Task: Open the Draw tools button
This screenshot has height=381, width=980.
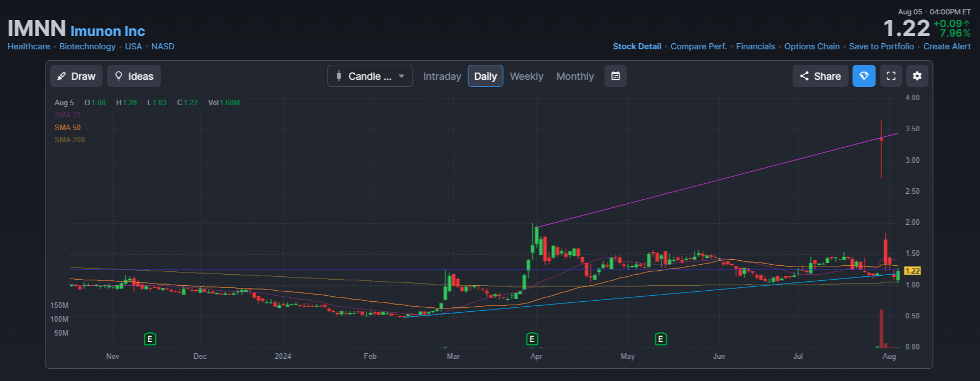Action: pos(76,76)
